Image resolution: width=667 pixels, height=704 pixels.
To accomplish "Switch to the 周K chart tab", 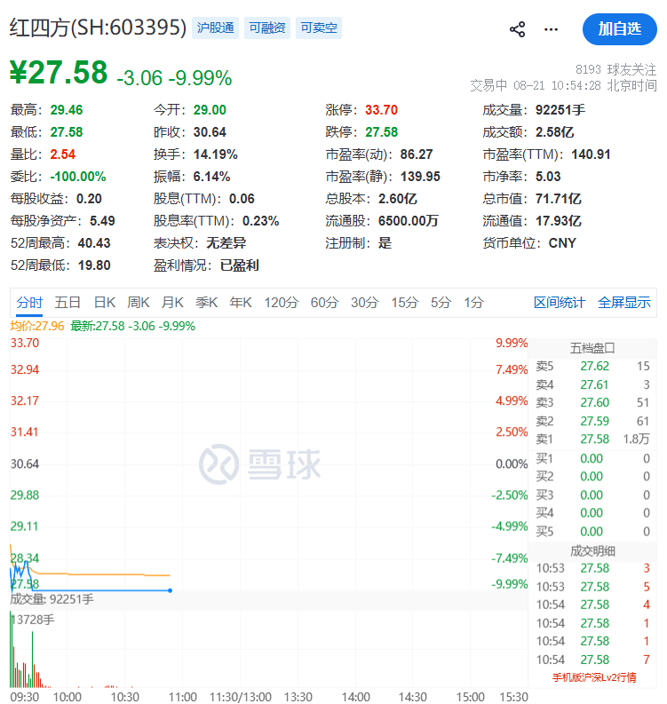I will [138, 303].
